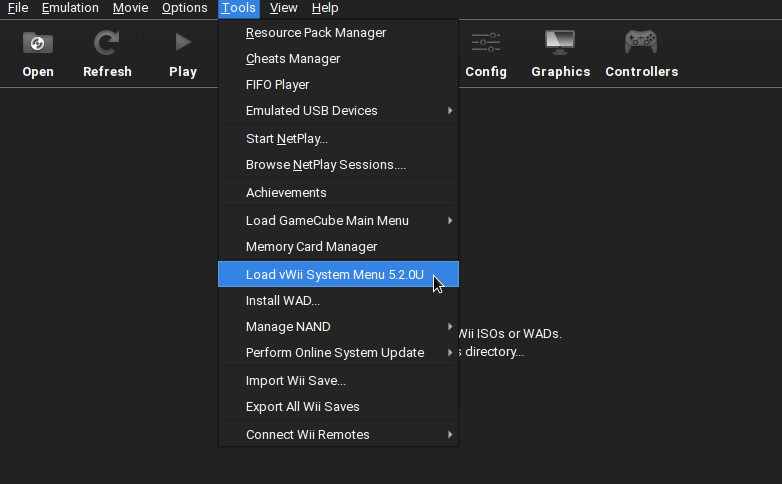The width and height of the screenshot is (782, 484).
Task: Open Config sliders icon in toolbar
Action: [486, 43]
